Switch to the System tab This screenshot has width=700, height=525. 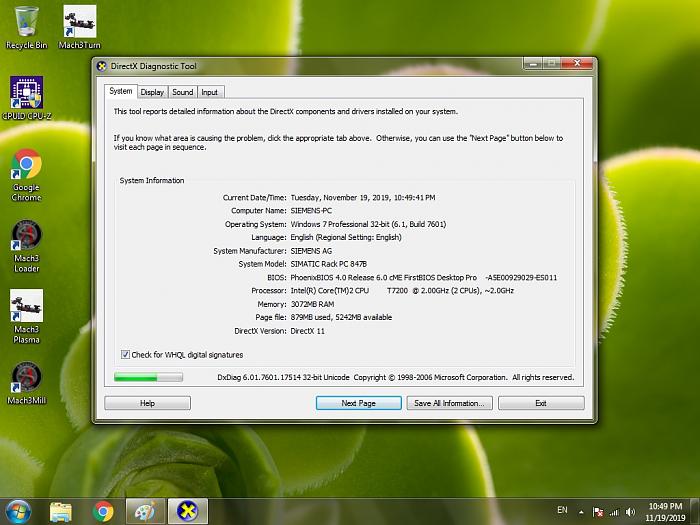pos(121,91)
